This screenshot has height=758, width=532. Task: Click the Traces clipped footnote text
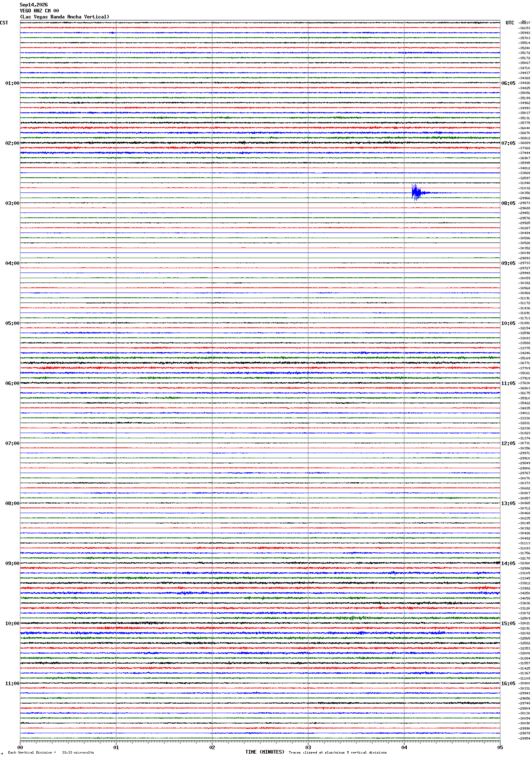tap(338, 752)
